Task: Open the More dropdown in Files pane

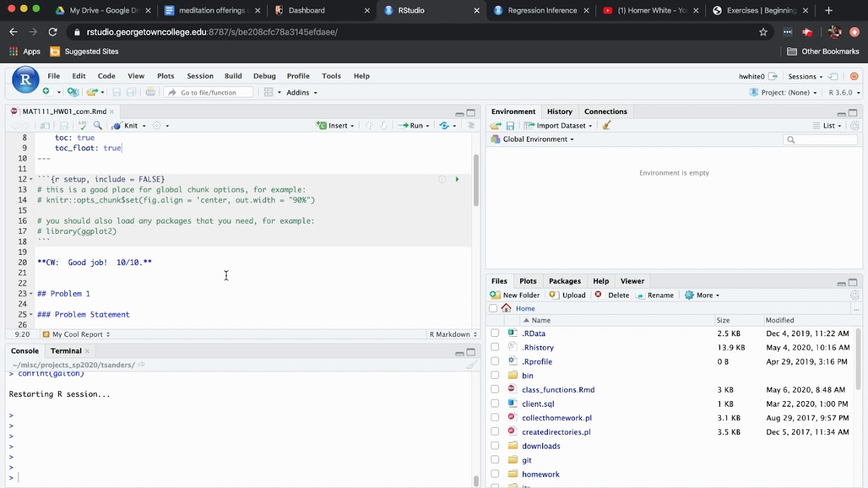Action: click(x=703, y=295)
